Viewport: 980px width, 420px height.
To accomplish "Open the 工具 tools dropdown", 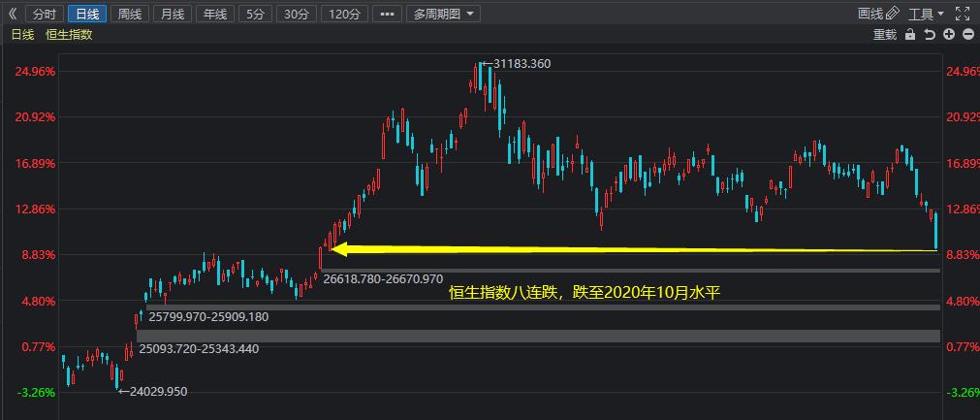I will click(927, 14).
